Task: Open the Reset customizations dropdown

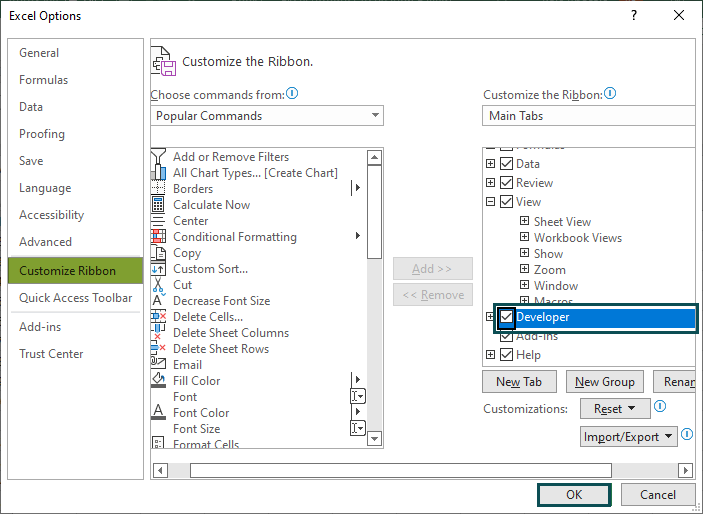Action: tap(615, 409)
